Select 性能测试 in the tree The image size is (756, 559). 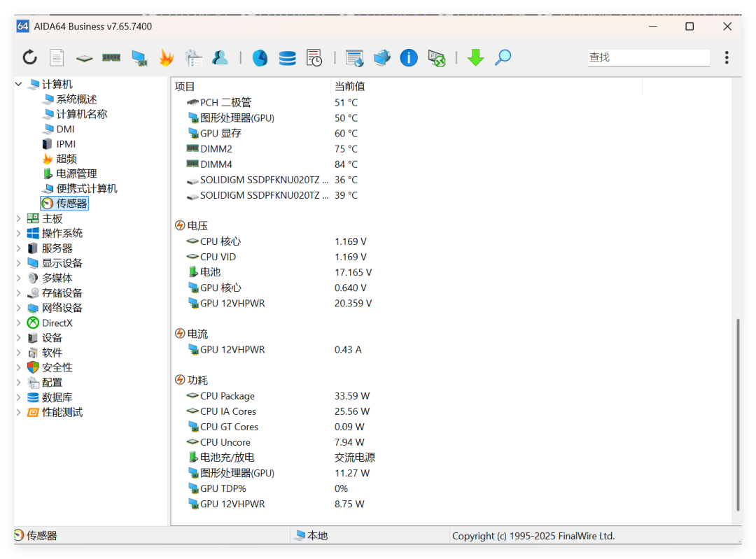62,412
